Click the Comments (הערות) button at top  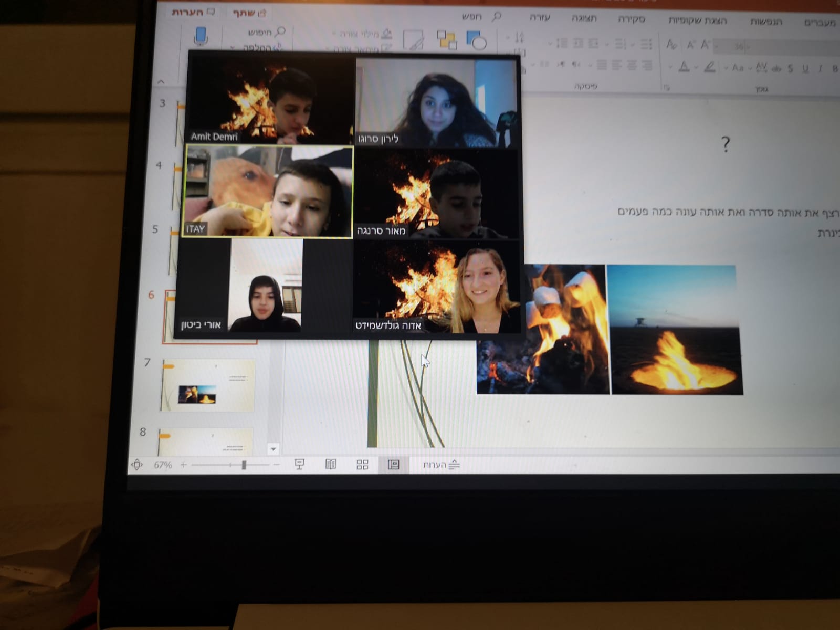[193, 12]
